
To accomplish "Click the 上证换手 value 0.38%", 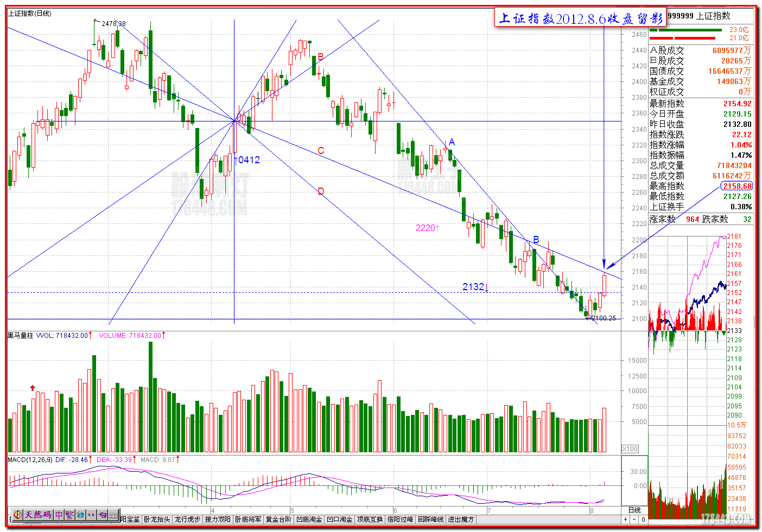I will click(741, 207).
